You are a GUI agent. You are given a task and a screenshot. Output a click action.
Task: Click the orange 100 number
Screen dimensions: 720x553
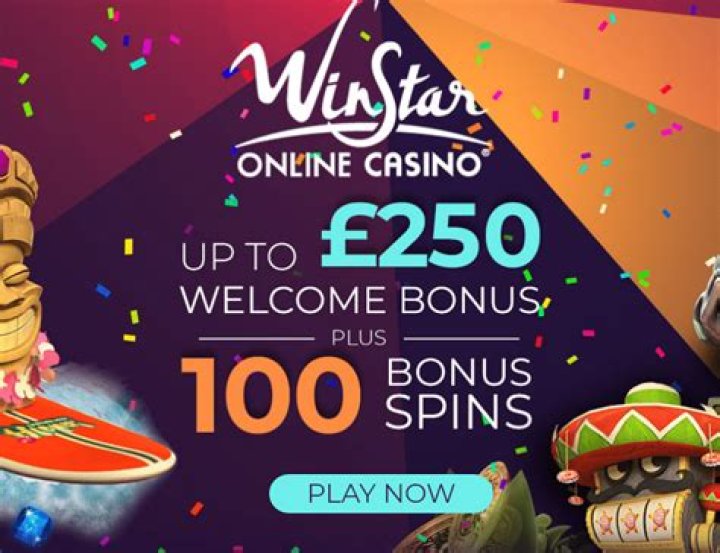click(271, 395)
